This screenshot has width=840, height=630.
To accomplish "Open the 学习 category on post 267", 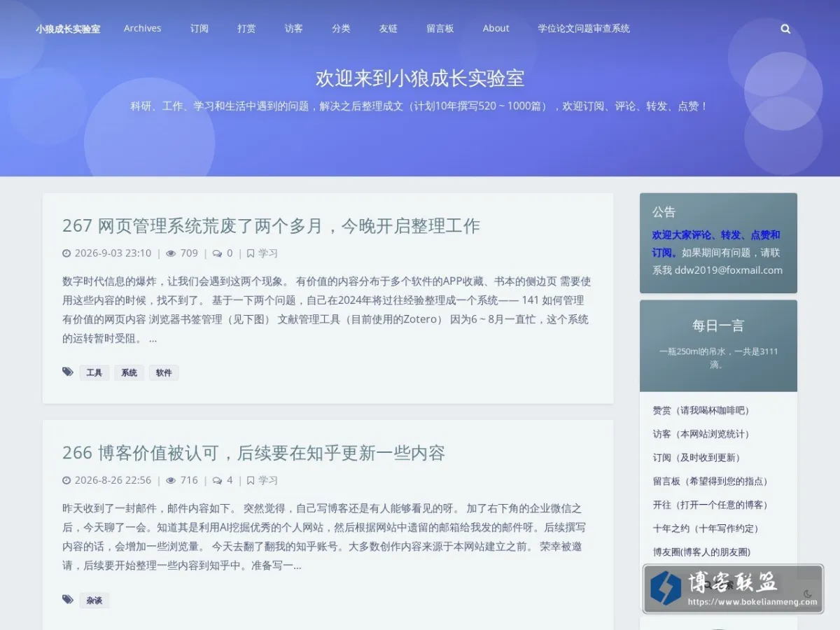I will pyautogui.click(x=268, y=253).
